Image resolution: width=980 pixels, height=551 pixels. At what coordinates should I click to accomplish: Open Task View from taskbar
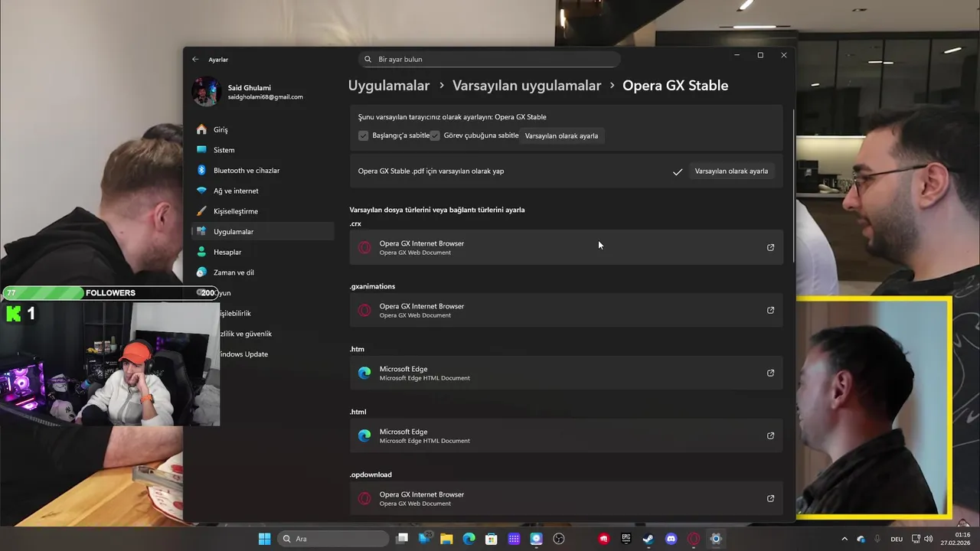[x=402, y=539]
